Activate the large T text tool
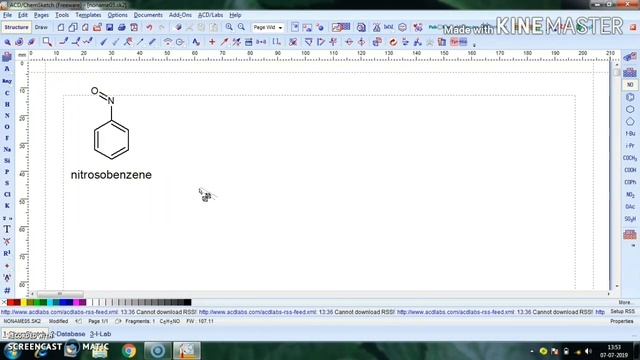Screen dimensions: 640x360 point(7,229)
